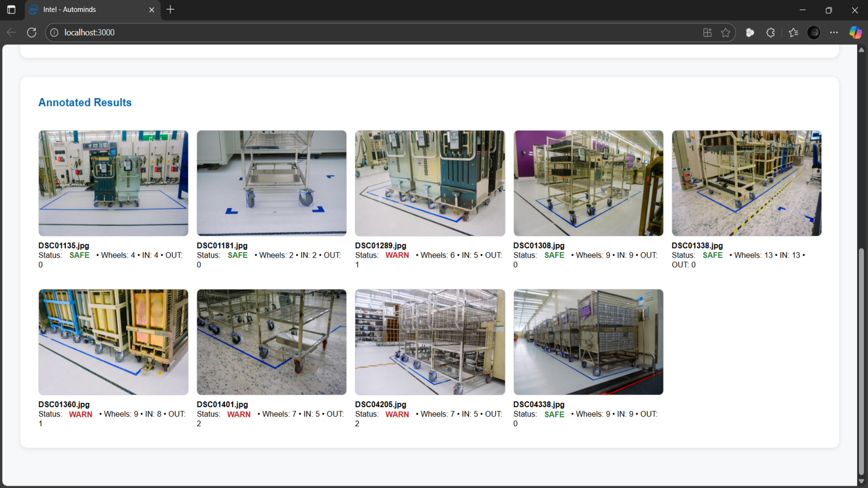Click the wheel counts for DSC01338.jpg
This screenshot has width=868, height=488.
[x=738, y=260]
